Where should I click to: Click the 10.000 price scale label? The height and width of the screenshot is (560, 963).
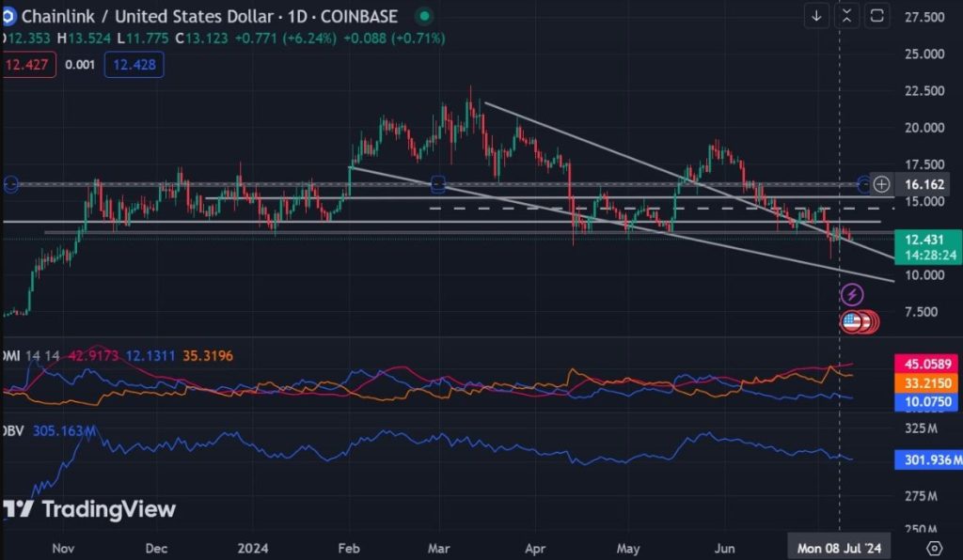pos(924,274)
